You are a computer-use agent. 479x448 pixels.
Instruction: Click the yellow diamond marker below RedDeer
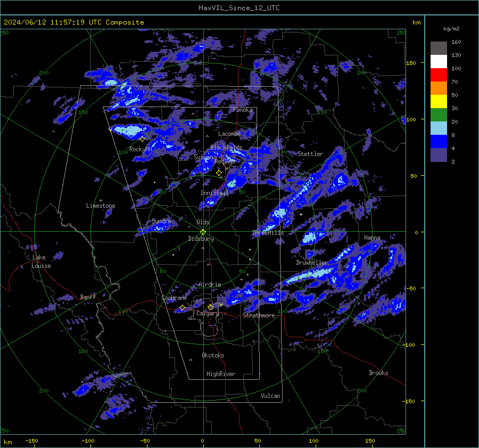(x=219, y=173)
